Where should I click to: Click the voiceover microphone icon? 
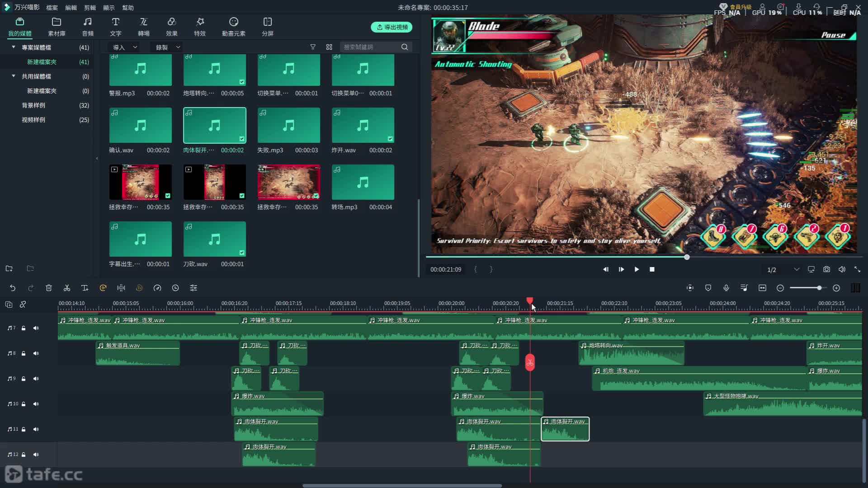(x=726, y=288)
